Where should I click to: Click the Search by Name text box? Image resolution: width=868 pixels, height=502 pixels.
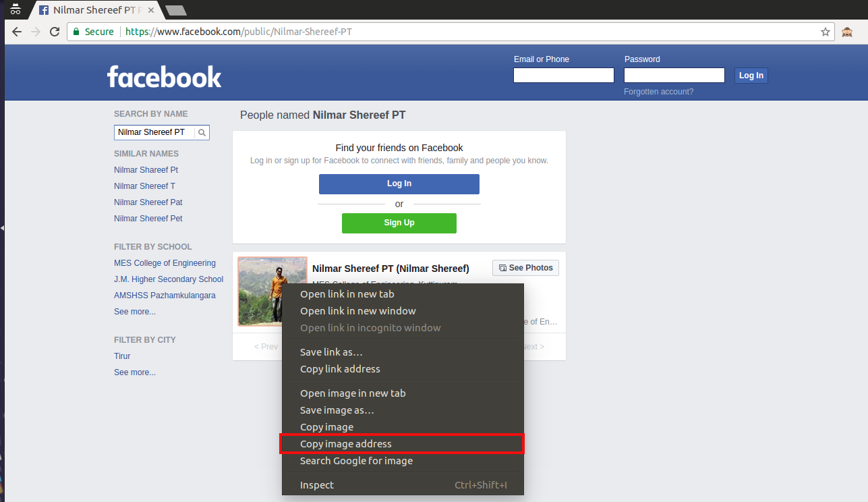(x=154, y=132)
